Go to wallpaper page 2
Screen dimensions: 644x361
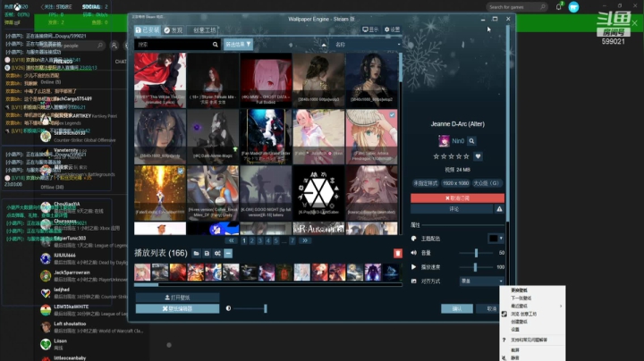251,240
